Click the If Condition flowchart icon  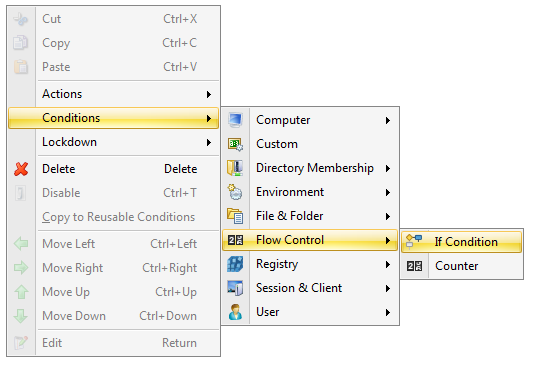414,241
